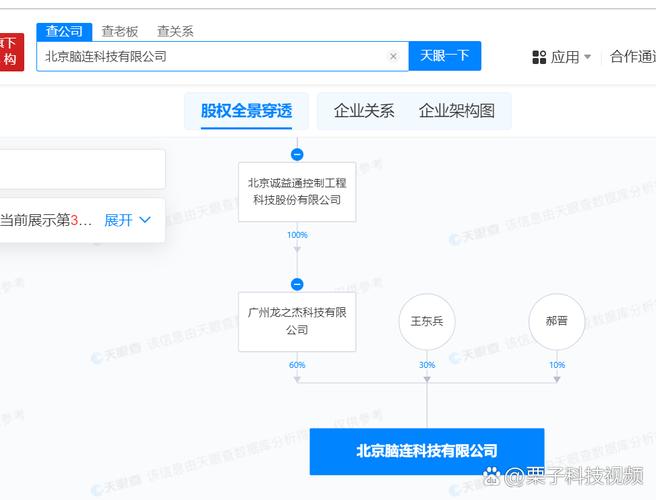Open the 企业架构图 tab
Image resolution: width=656 pixels, height=500 pixels.
tap(456, 111)
